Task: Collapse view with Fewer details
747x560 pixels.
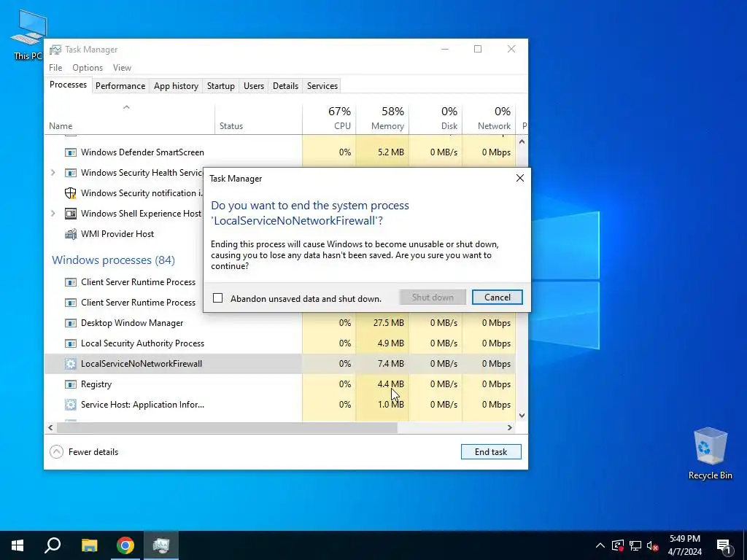Action: pos(84,452)
